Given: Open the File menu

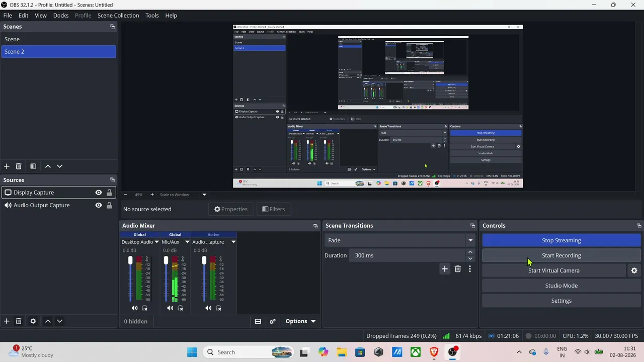Looking at the screenshot, I should click(x=8, y=16).
